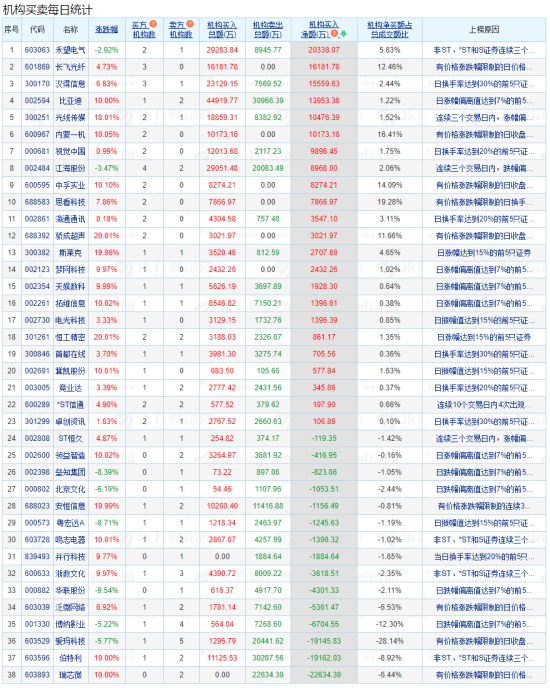Viewport: 550px width, 688px height.
Task: Open stock code 002261
Action: tap(37, 303)
